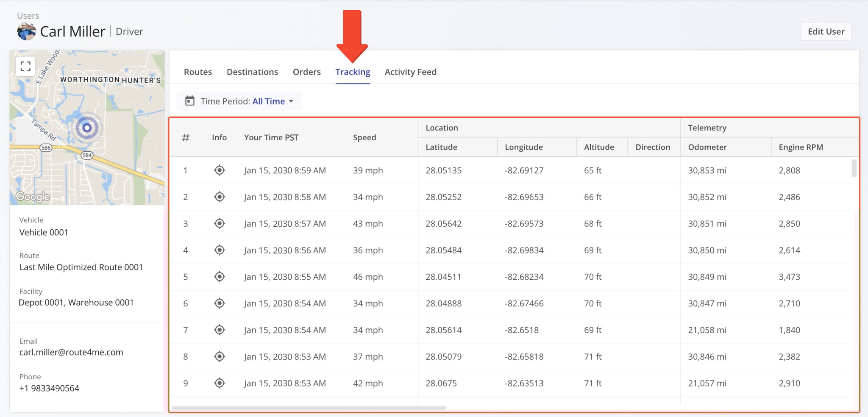Click the driver location marker on map
The height and width of the screenshot is (417, 868).
pyautogui.click(x=87, y=128)
